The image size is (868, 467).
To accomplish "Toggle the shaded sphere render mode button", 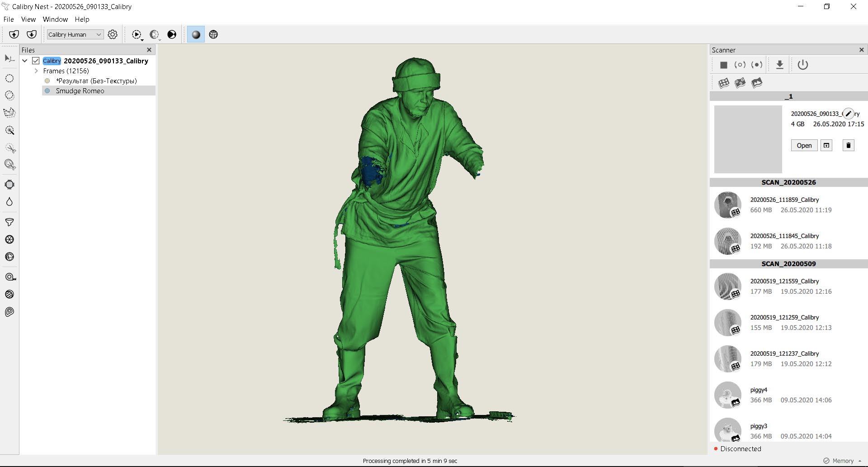I will [x=196, y=34].
